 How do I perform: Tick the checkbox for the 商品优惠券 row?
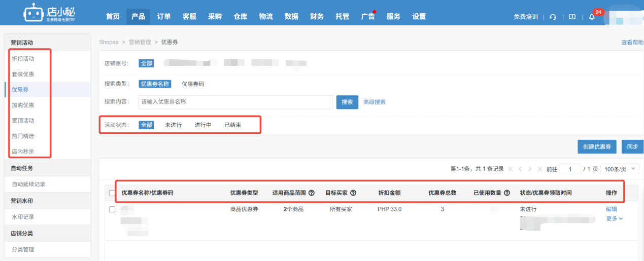click(x=112, y=209)
